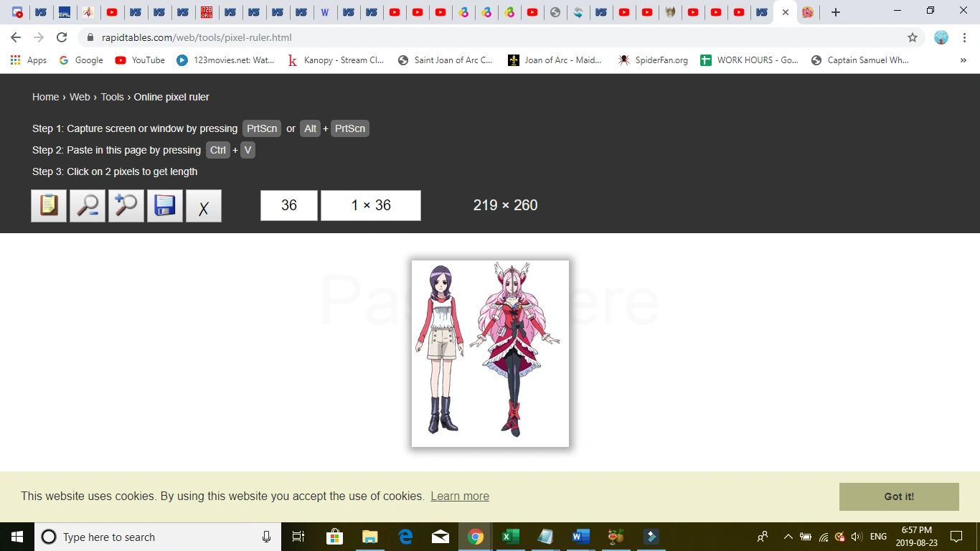Open the WORK HOURS bookmark
Viewport: 980px width, 551px height.
[750, 60]
